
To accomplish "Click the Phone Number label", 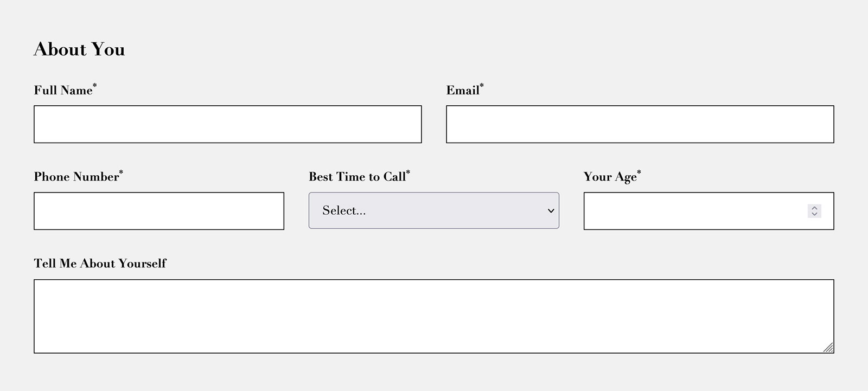I will pos(75,177).
